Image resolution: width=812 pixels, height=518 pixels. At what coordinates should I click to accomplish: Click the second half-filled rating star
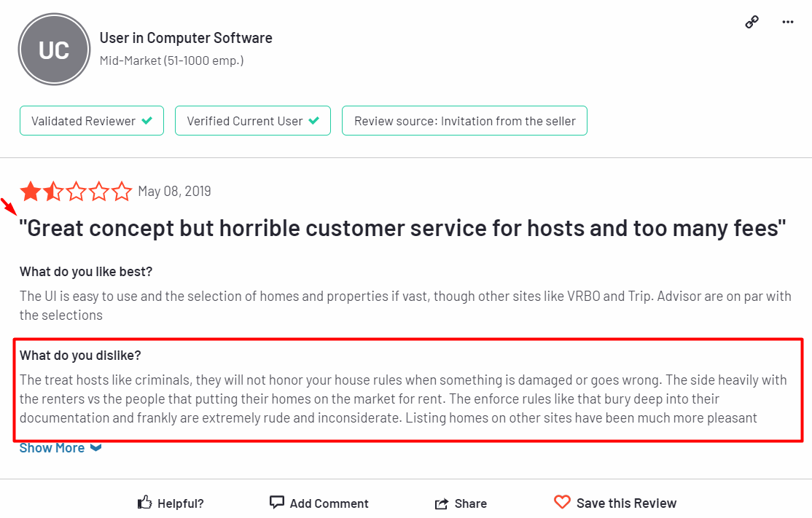click(x=53, y=192)
